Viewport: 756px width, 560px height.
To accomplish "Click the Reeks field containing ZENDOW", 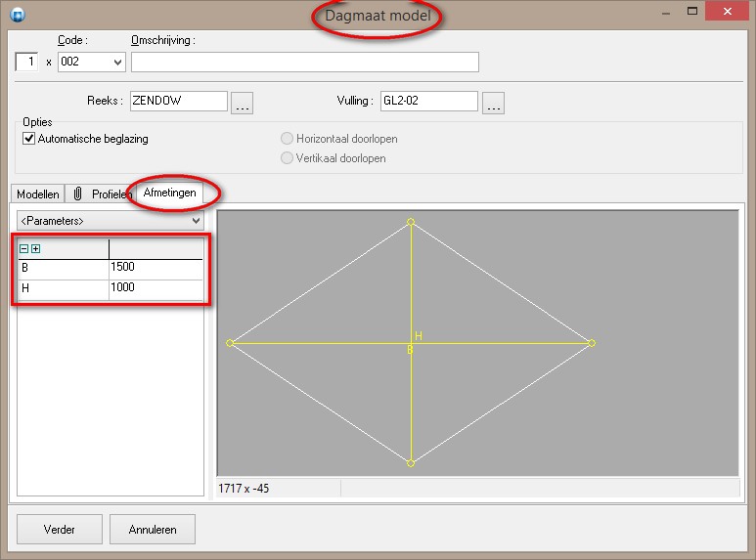I will tap(178, 101).
